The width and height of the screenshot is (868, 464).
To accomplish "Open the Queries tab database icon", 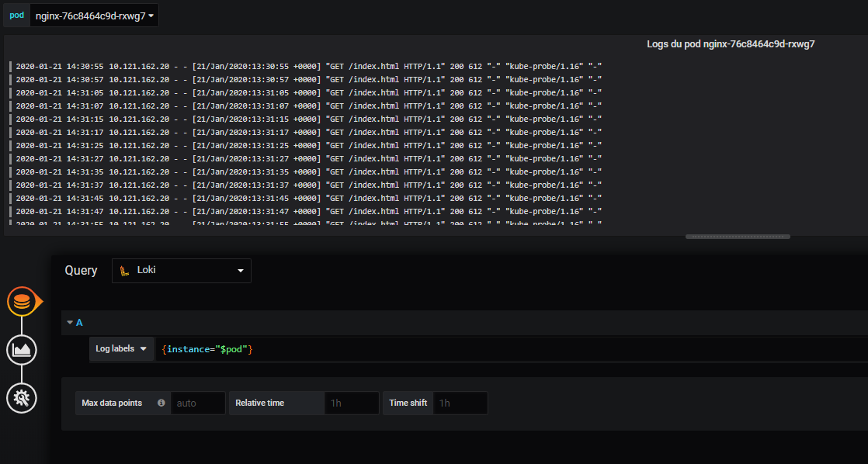I will 23,301.
